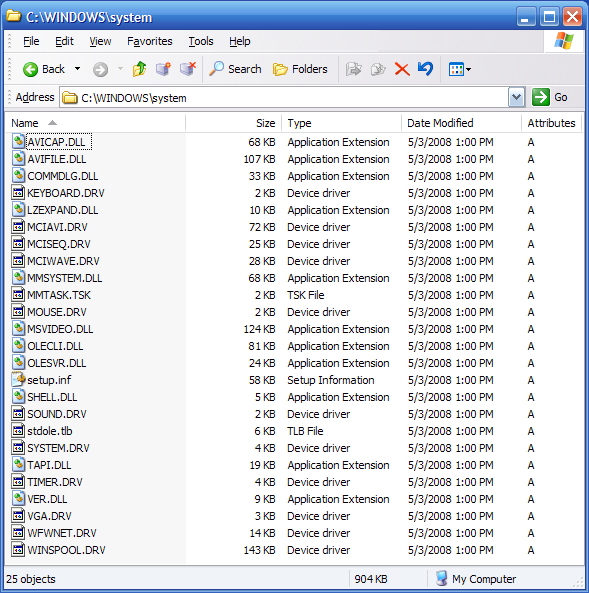Sort by the Attributes column header

tap(551, 123)
